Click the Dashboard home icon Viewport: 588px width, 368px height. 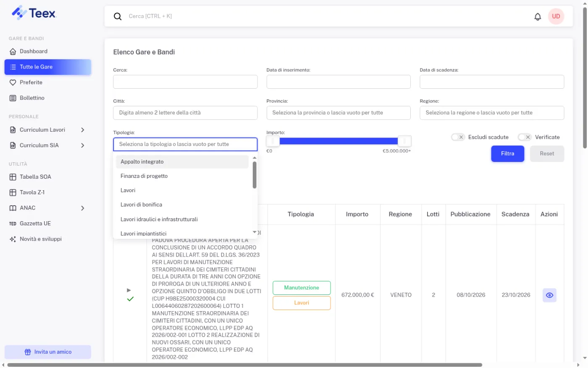(x=13, y=51)
